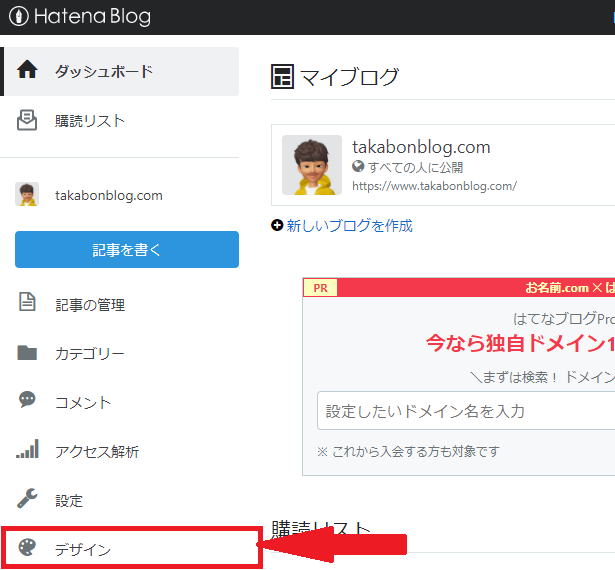Select takabonblog.com blog name in sidebar
Screen dimensions: 615x570
[109, 195]
